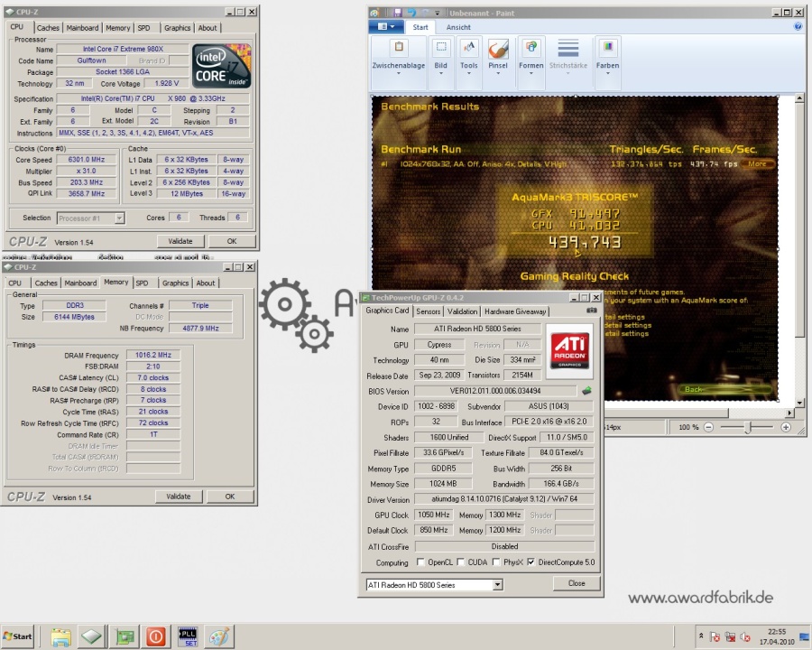Select the Start ribbon tab in Paint
Screen dimensions: 812x650
(420, 27)
